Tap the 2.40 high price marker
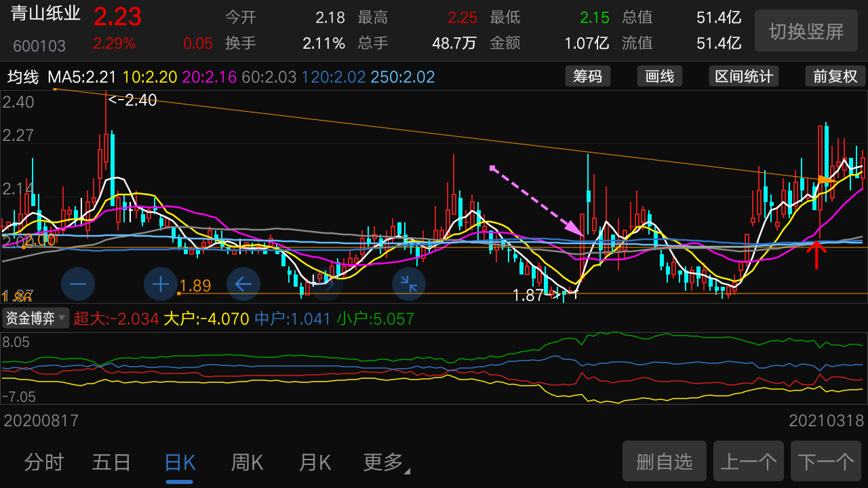The width and height of the screenshot is (868, 488). point(133,100)
